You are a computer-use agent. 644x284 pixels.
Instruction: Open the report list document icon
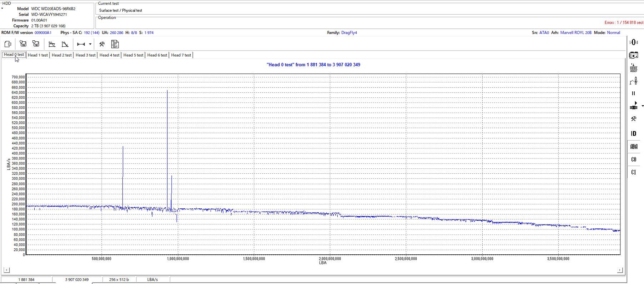pyautogui.click(x=115, y=44)
